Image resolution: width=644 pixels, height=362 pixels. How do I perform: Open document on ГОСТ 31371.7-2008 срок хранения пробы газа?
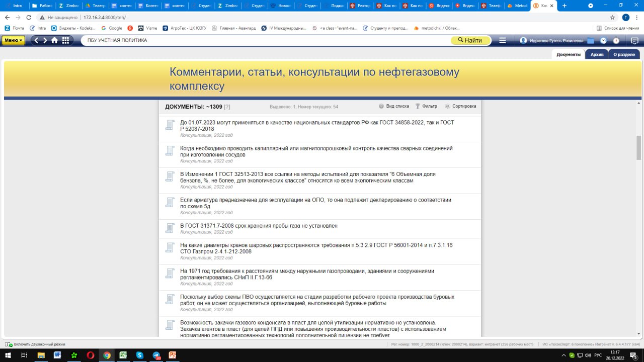coord(259,226)
